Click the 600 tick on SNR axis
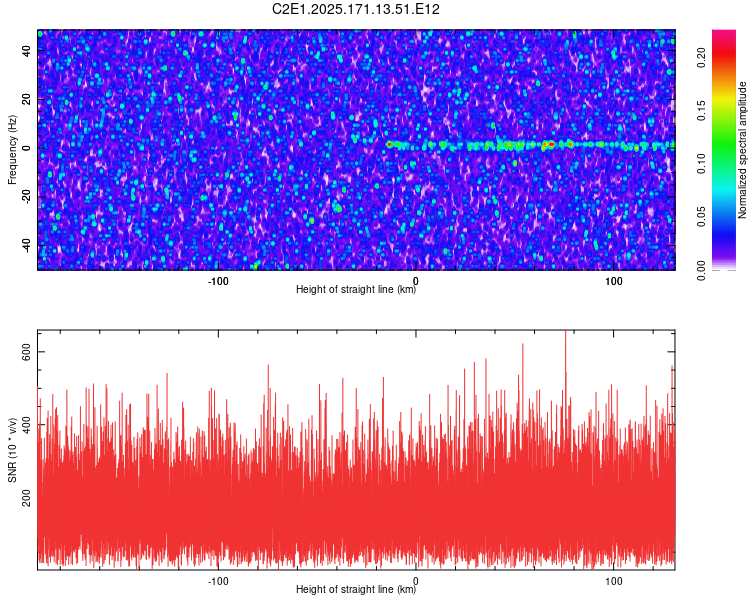 (x=27, y=352)
